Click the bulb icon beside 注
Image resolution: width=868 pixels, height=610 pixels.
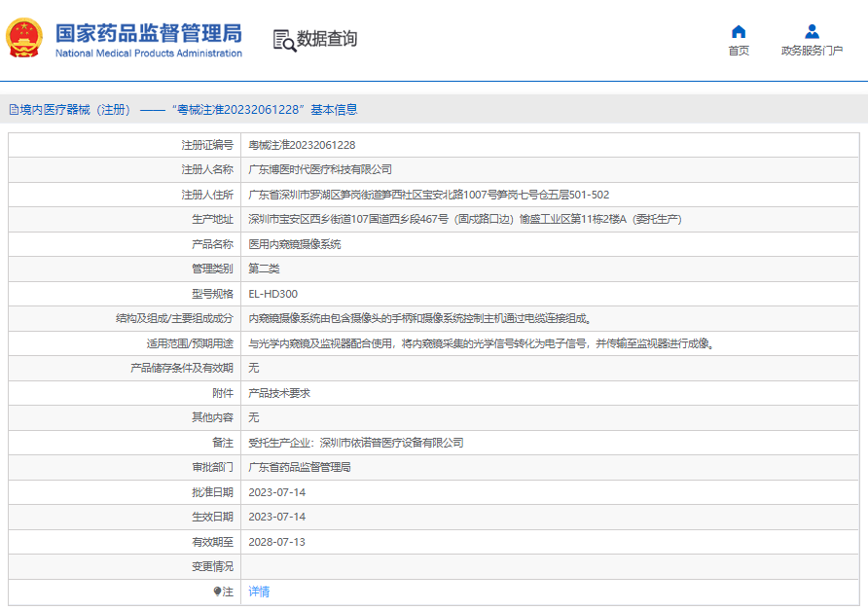218,592
